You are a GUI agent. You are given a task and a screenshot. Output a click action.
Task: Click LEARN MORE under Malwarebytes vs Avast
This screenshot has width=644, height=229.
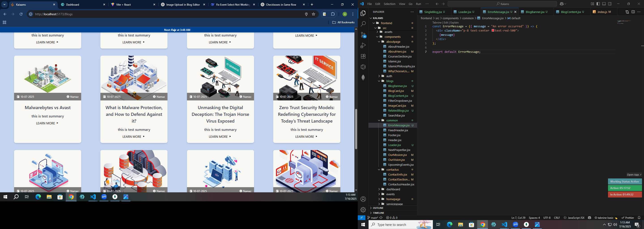[x=47, y=123]
